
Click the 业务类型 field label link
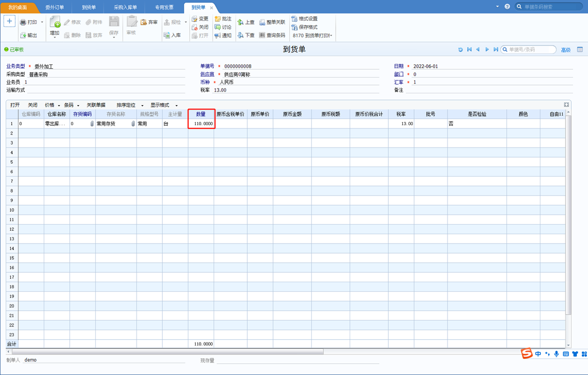coord(15,67)
